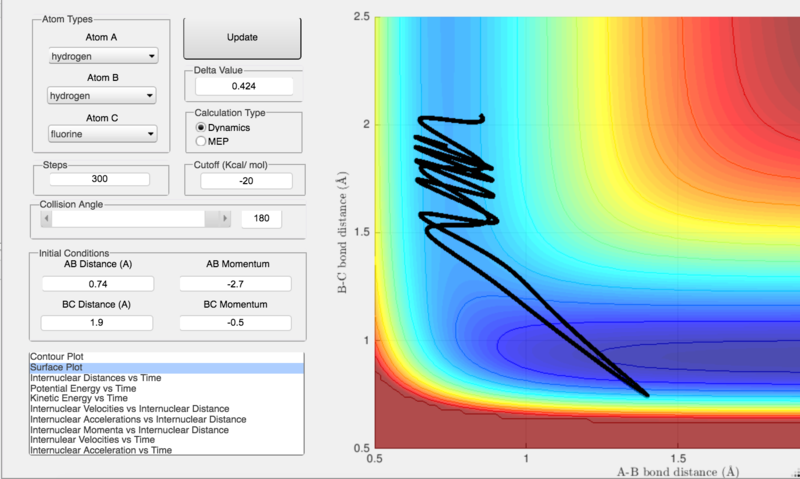Screen dimensions: 800x479
Task: Select the MEP calculation type
Action: point(201,141)
